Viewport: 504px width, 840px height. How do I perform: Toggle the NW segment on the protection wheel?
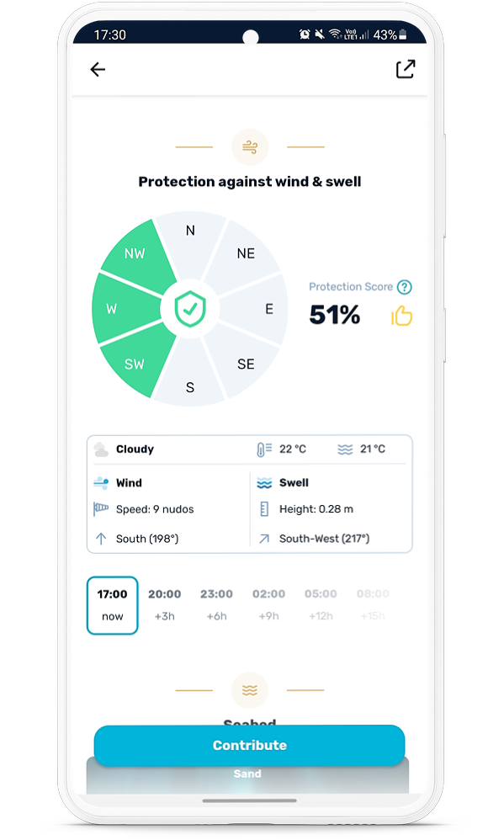[135, 253]
